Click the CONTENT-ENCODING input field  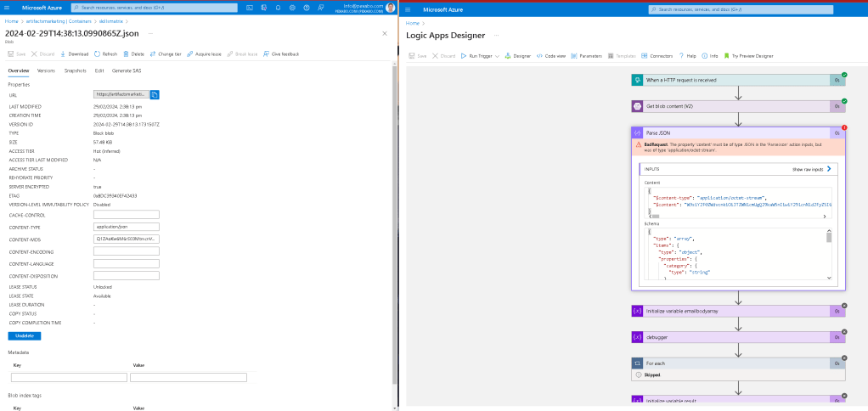point(127,251)
